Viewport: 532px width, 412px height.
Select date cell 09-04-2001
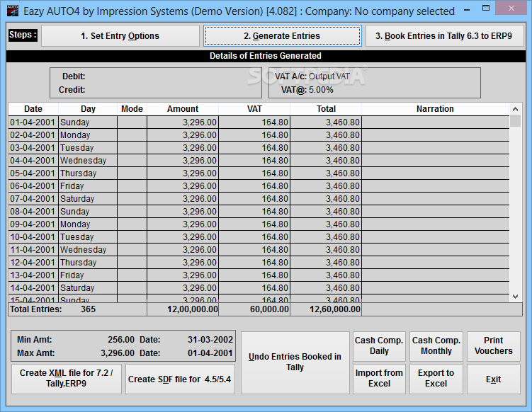pos(33,224)
